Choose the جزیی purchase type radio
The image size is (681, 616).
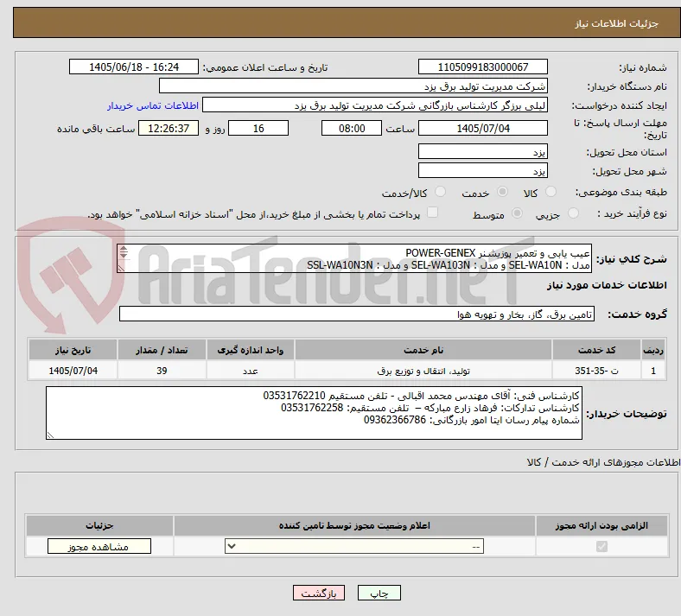(573, 213)
